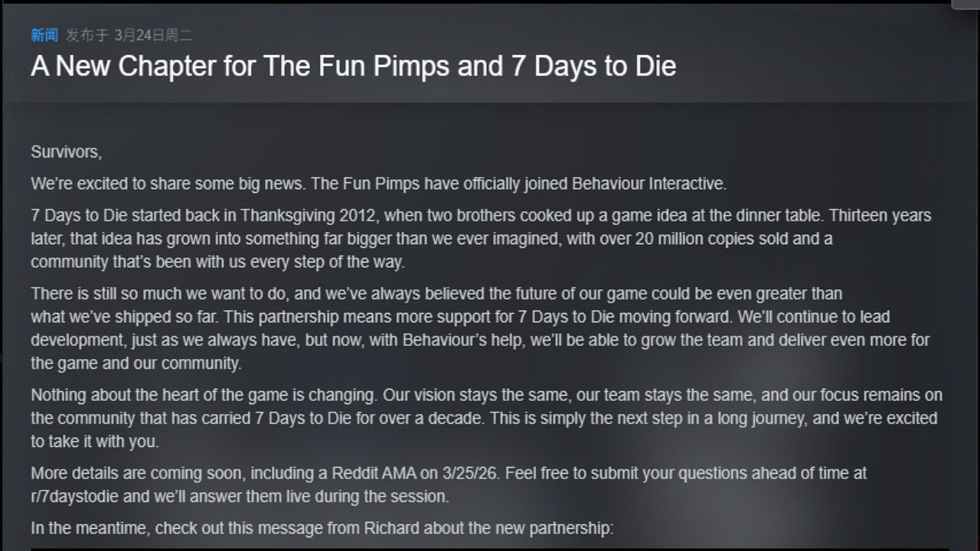Click the "3/25/26" AMA date text
This screenshot has width=980, height=551.
[x=470, y=473]
